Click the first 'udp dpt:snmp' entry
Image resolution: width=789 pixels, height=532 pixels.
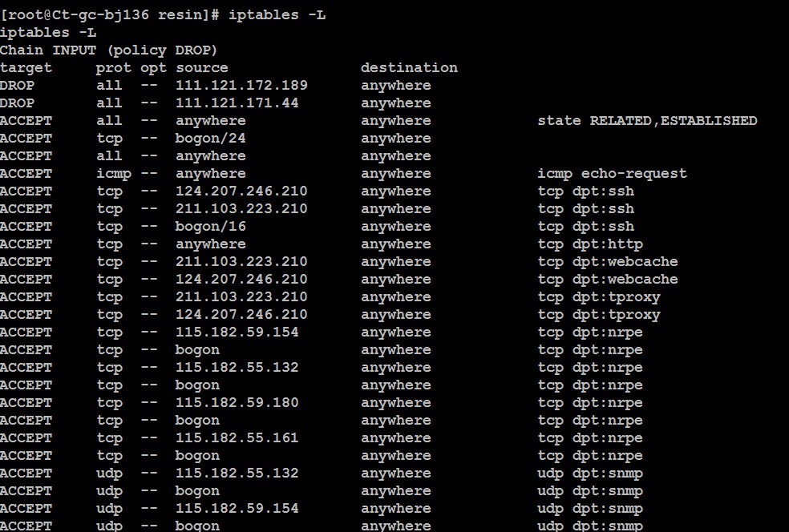click(590, 474)
